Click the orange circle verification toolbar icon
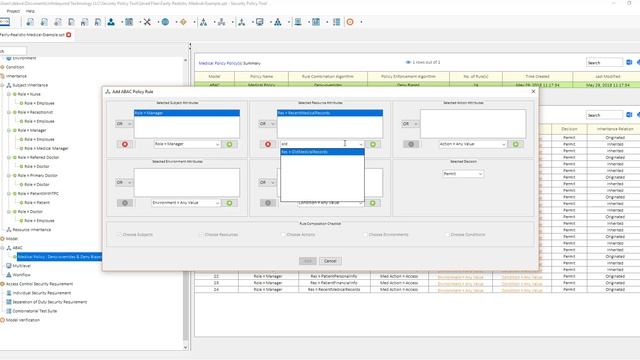Image resolution: width=640 pixels, height=360 pixels. pos(350,22)
